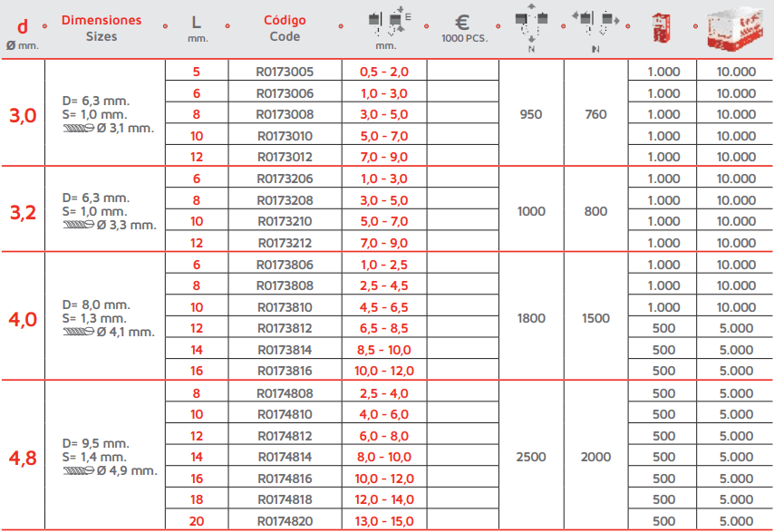Select code R0174816
The width and height of the screenshot is (774, 532).
(x=285, y=479)
